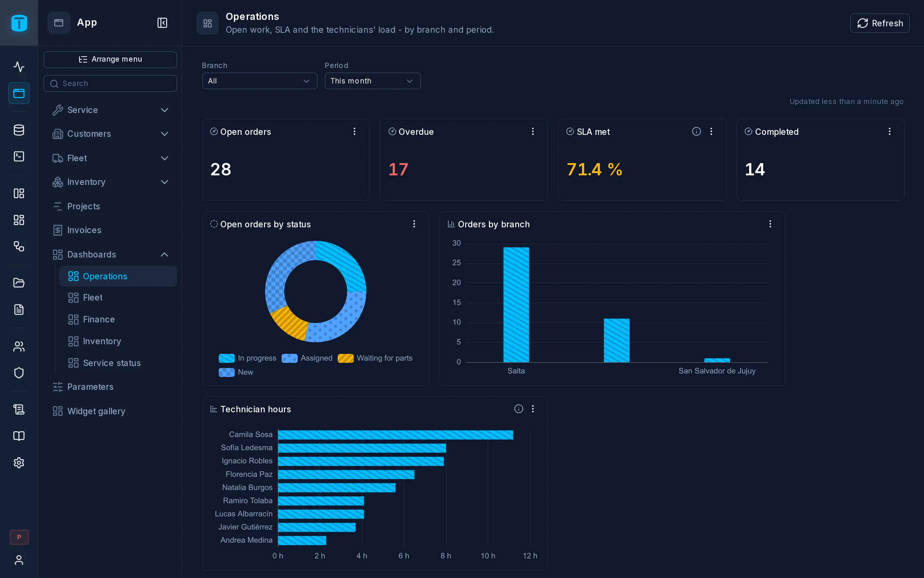Click the open folder icon in left rail
Viewport: 924px width, 578px height.
19,283
